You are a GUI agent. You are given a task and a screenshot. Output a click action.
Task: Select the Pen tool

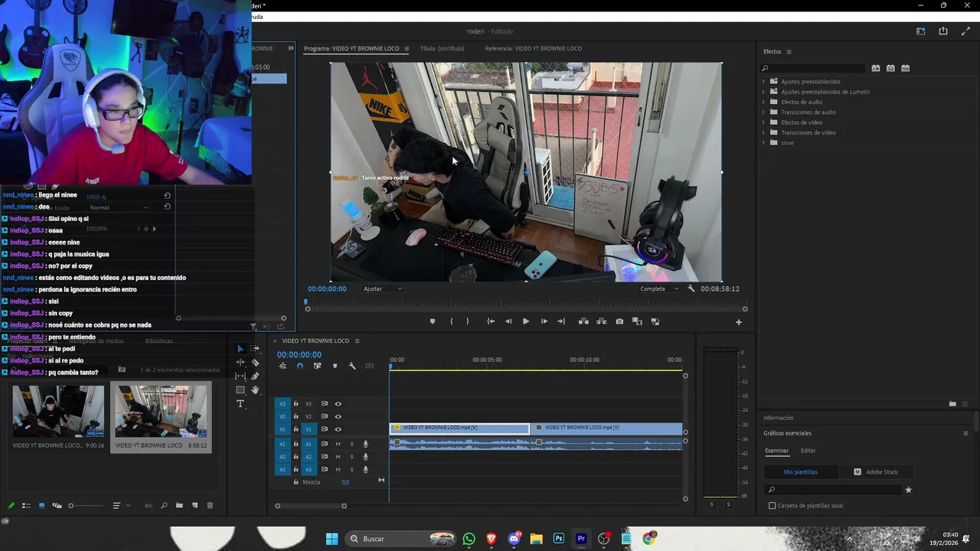[x=255, y=376]
